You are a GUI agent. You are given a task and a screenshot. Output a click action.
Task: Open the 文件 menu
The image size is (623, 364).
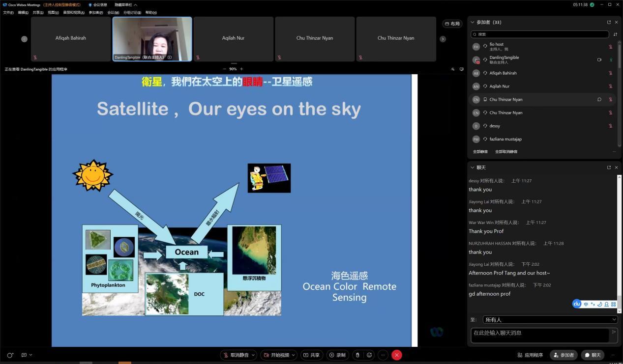[8, 12]
